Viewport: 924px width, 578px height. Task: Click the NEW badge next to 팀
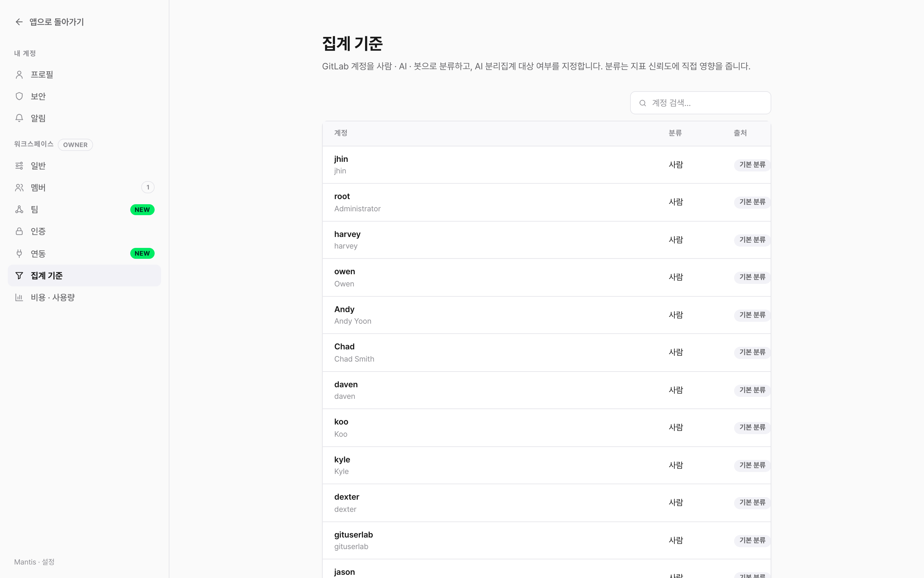pos(142,209)
